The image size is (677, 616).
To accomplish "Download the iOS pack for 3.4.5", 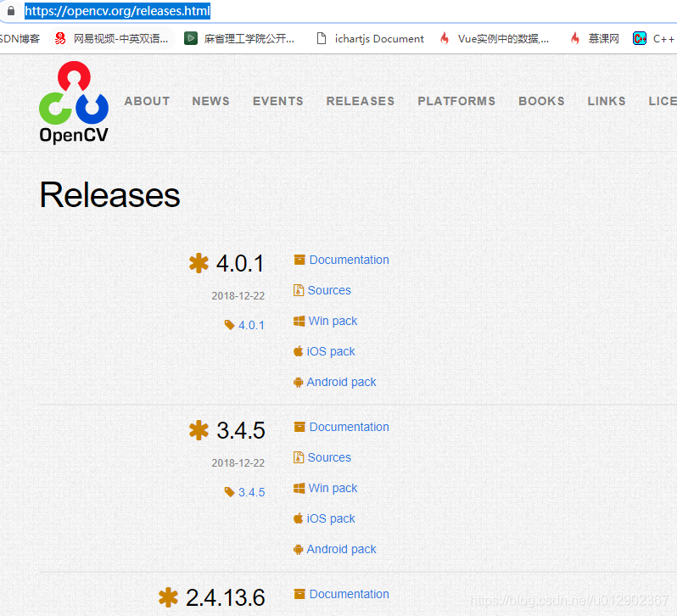I will tap(331, 518).
